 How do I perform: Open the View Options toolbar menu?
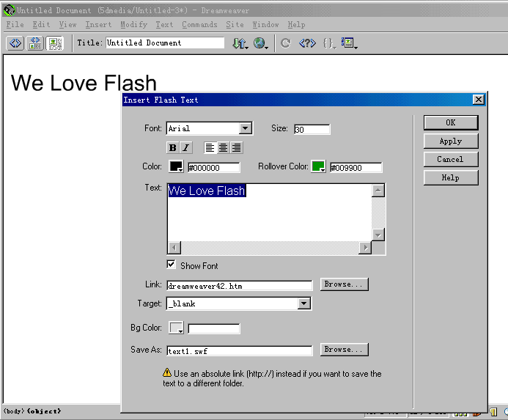(349, 43)
